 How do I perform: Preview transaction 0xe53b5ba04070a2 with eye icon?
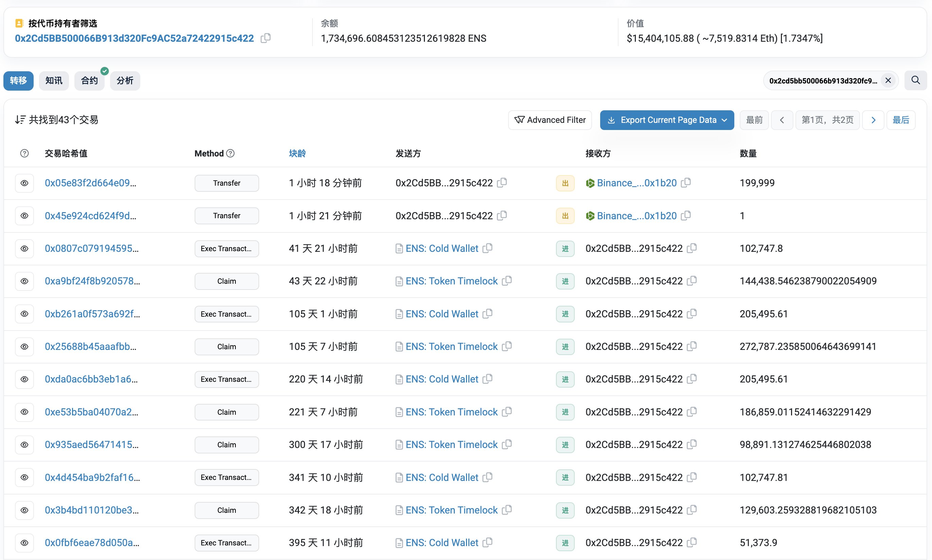(24, 412)
